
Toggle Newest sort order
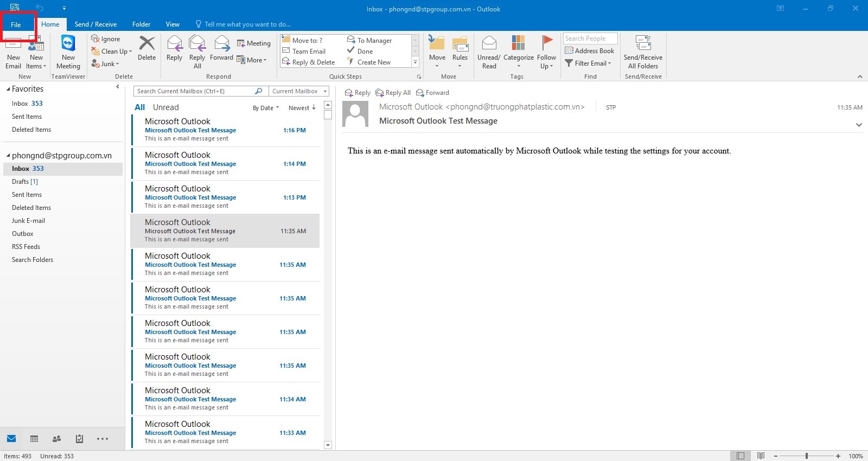[x=302, y=108]
